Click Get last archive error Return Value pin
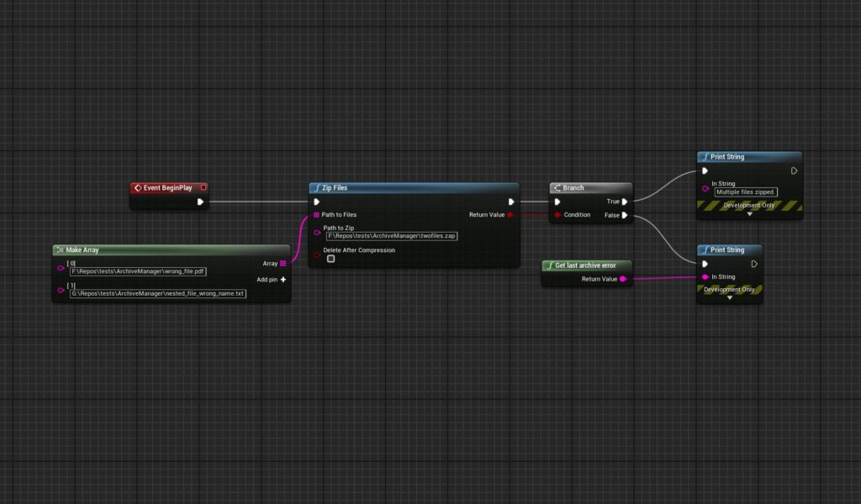The height and width of the screenshot is (504, 861). pyautogui.click(x=623, y=279)
